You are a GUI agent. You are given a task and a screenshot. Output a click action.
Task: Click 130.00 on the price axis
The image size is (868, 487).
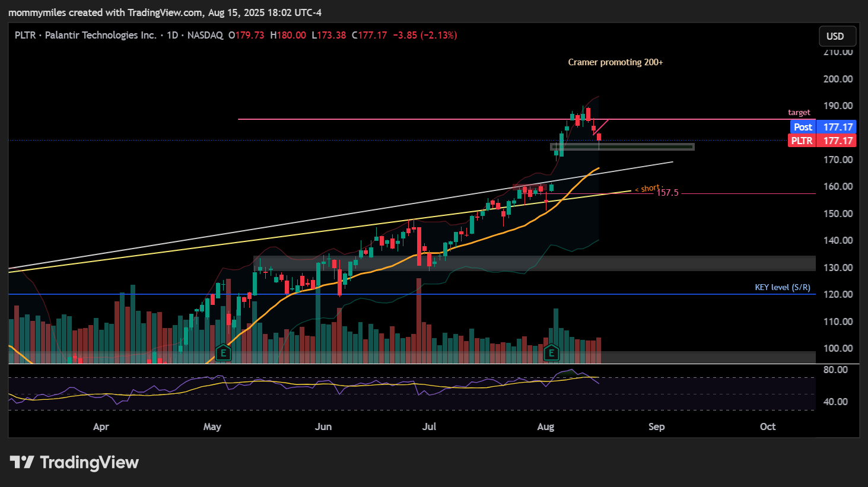[x=838, y=268]
